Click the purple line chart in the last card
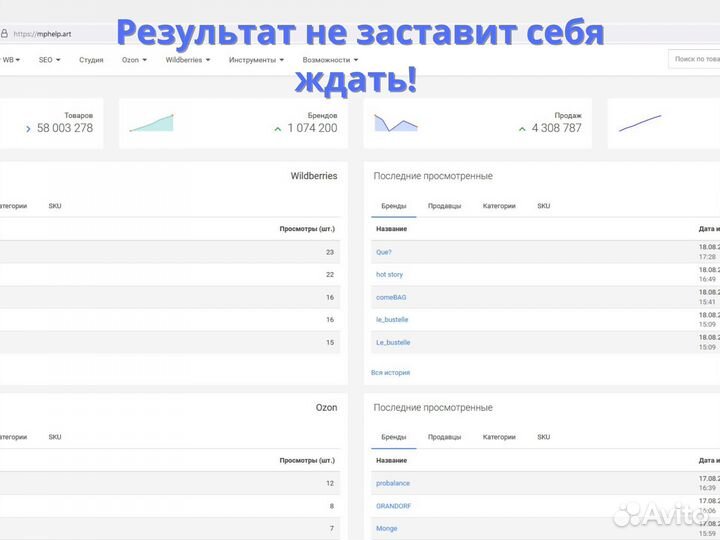 tap(640, 123)
